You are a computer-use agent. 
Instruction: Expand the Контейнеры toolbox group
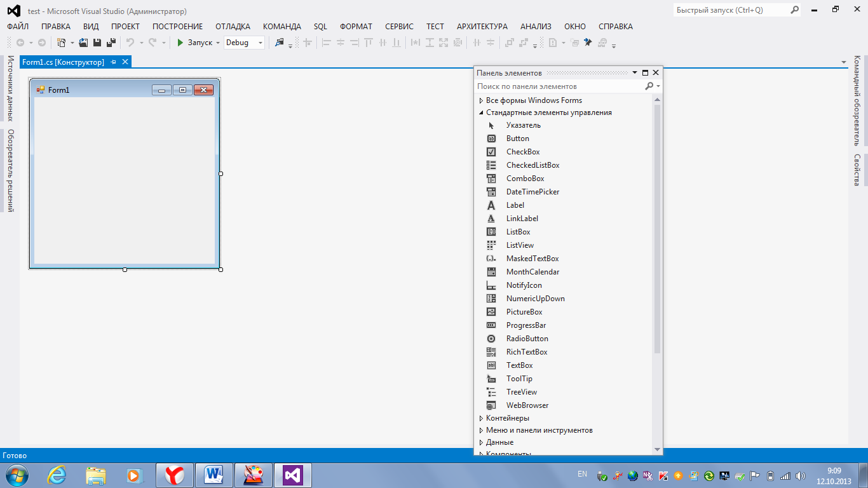click(x=480, y=418)
